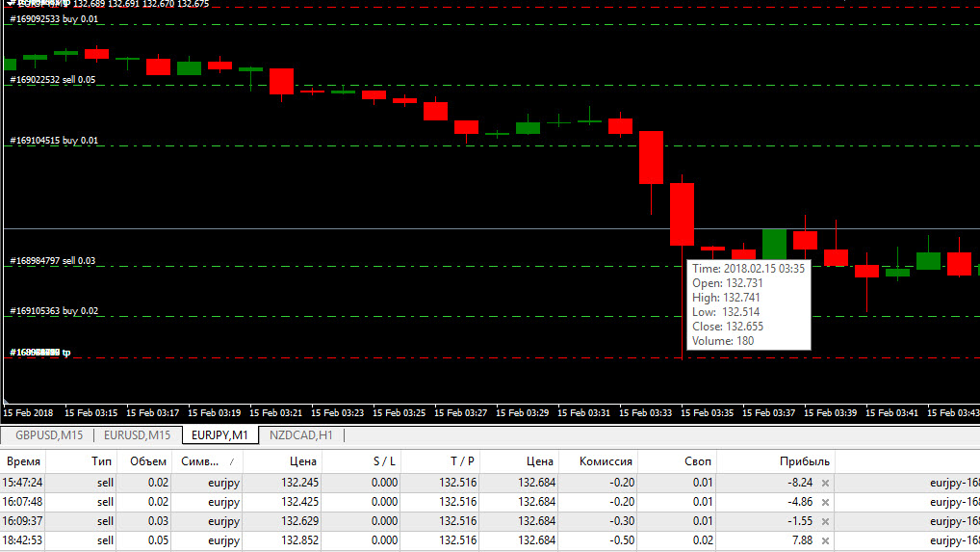
Task: Close the 16:09:37 sell order
Action: (825, 521)
